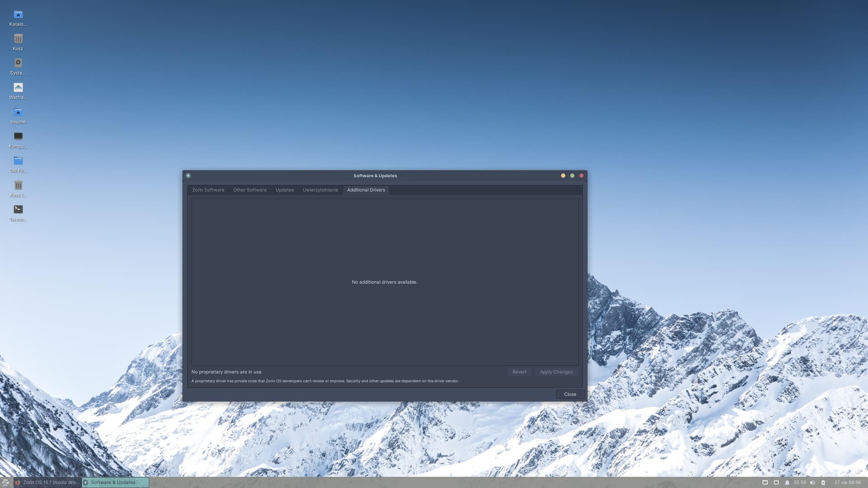Click the date and time clock in panel
The width and height of the screenshot is (868, 488).
[847, 483]
